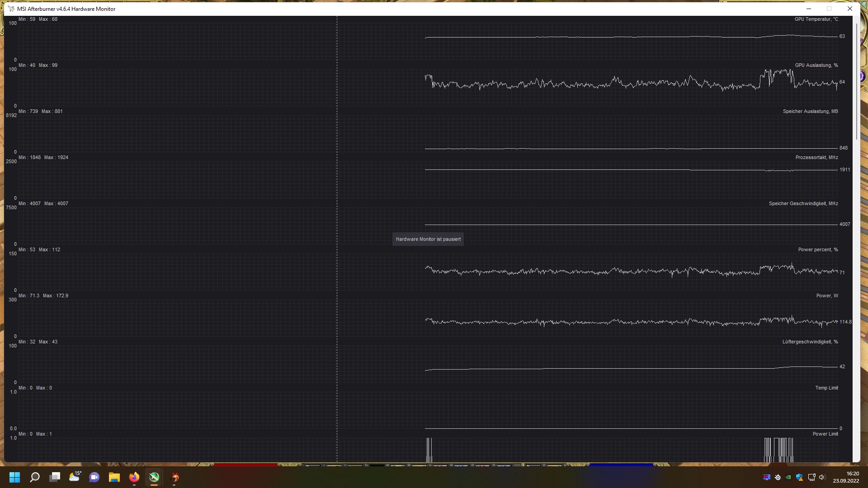This screenshot has width=868, height=488.
Task: Click the NVIDIA tray icon
Action: click(x=788, y=477)
